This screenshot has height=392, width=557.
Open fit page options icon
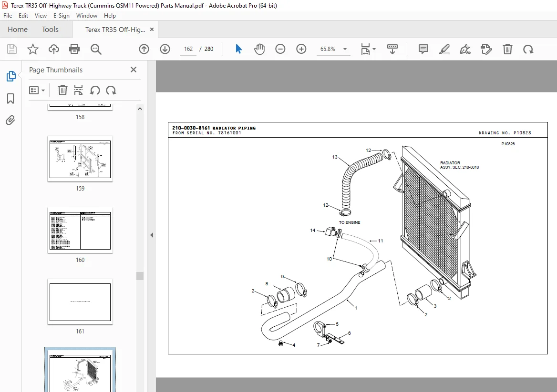[368, 49]
